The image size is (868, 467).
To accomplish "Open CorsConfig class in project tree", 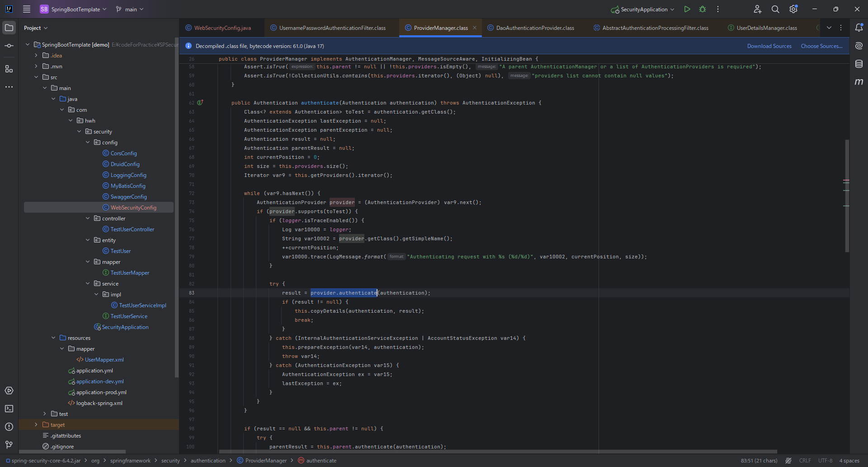I will click(120, 153).
